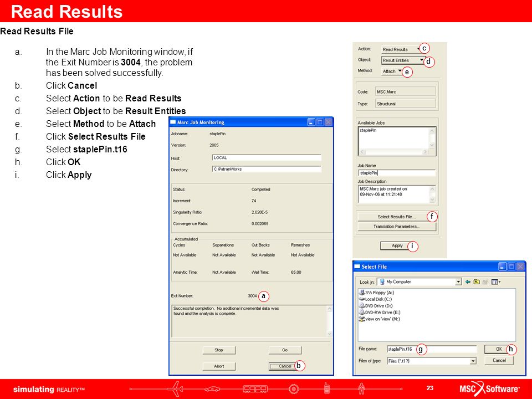Select Local Disk (C:) in file list
The width and height of the screenshot is (532, 399).
[376, 299]
